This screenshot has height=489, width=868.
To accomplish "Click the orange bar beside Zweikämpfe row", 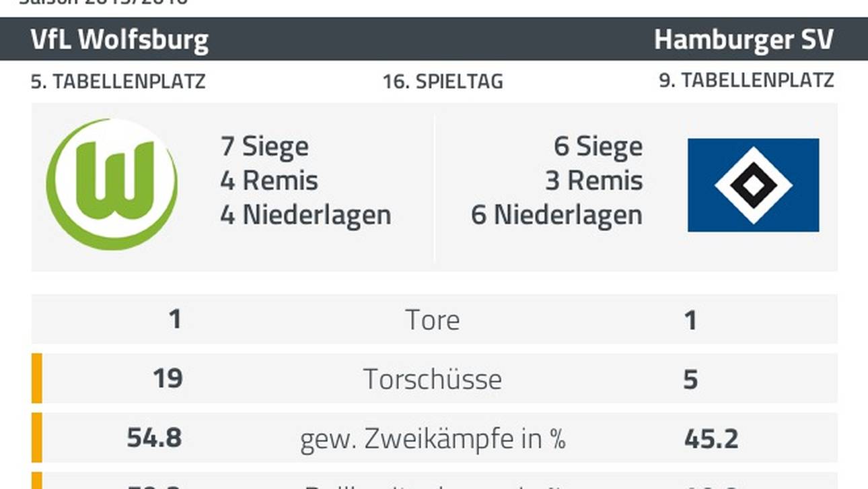I will click(x=37, y=438).
